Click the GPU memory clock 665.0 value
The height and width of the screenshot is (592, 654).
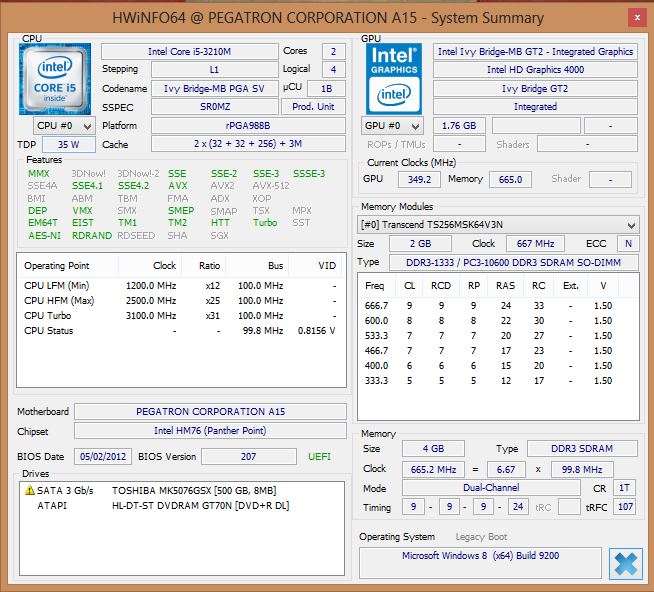tap(510, 179)
